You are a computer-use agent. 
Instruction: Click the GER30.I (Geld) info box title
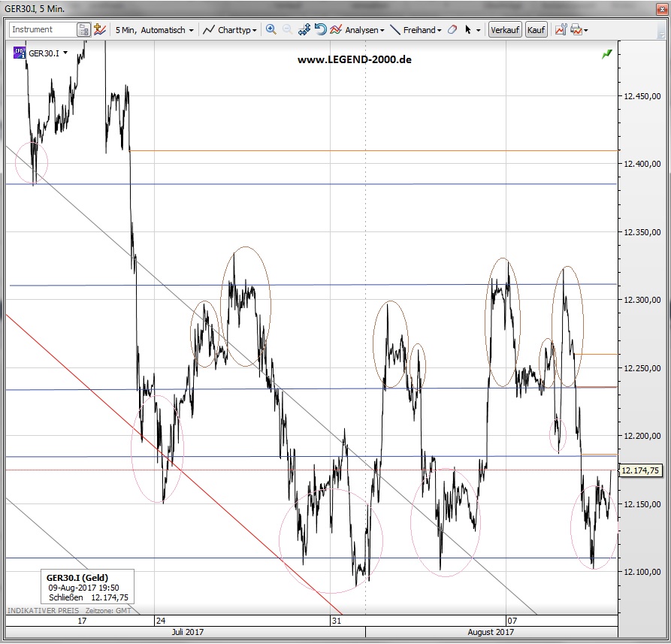tap(77, 578)
